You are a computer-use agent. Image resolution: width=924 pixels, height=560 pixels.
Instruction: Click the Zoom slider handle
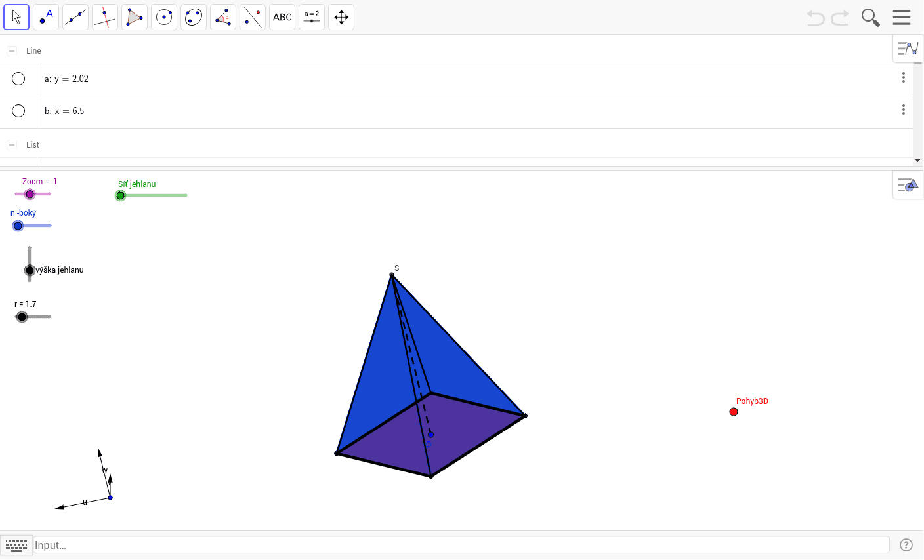pos(30,194)
